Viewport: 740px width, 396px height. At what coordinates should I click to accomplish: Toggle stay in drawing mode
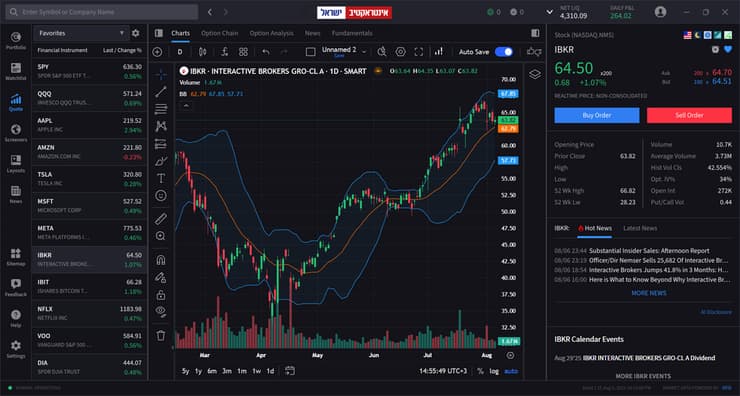tap(161, 277)
